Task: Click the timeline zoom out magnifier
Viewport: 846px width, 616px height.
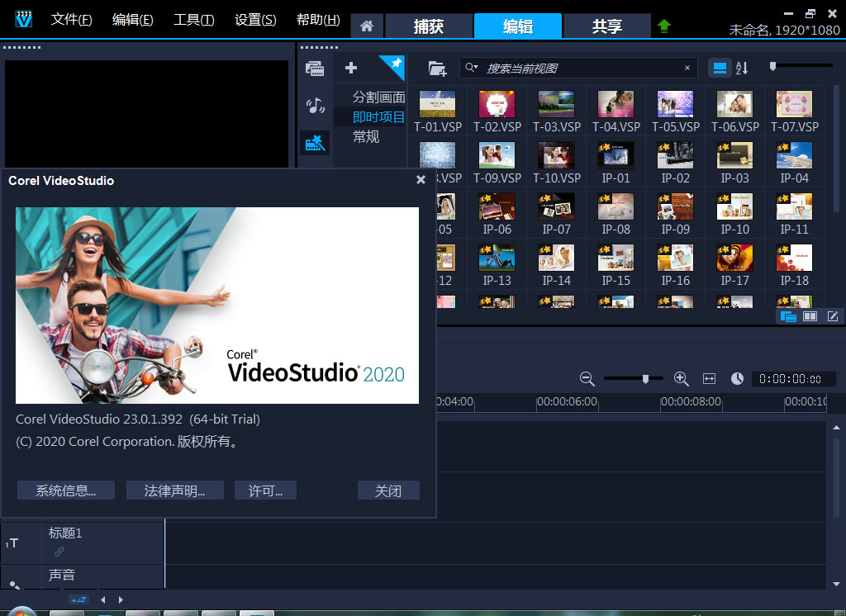Action: pyautogui.click(x=587, y=379)
